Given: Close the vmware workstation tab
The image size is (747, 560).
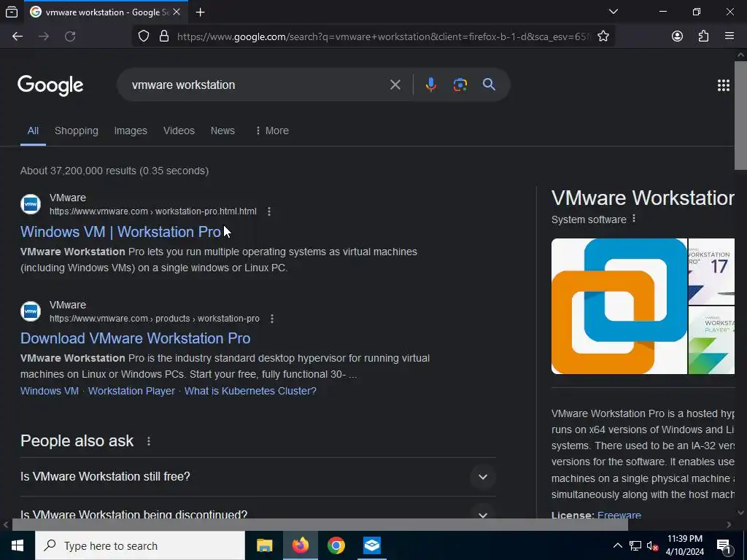Looking at the screenshot, I should (x=177, y=12).
